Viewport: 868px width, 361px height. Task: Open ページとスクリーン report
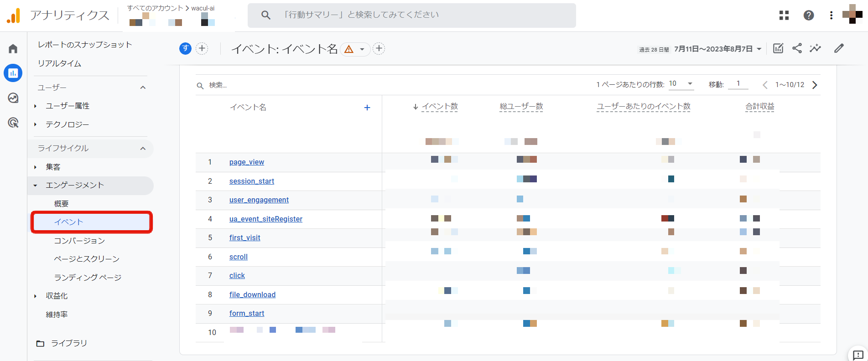[87, 259]
